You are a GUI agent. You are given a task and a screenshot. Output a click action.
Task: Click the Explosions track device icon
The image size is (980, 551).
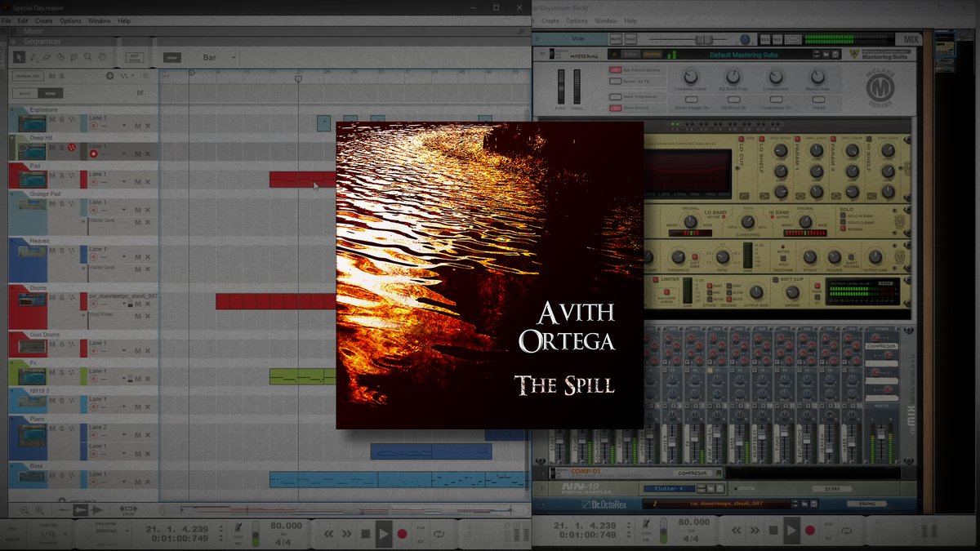[x=32, y=123]
